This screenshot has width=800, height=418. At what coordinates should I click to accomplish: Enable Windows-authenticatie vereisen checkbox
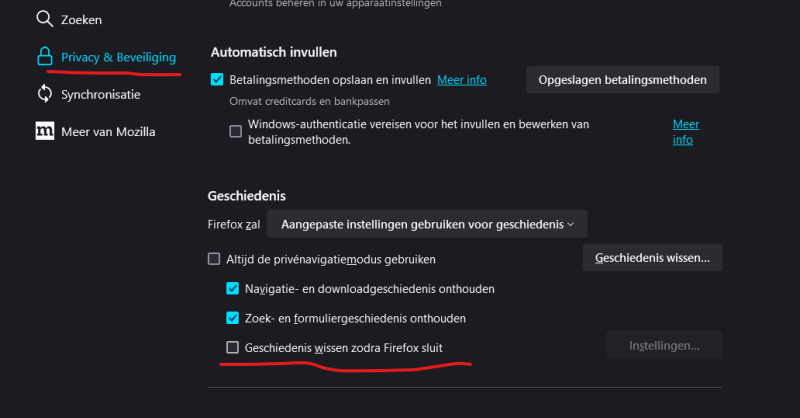point(235,131)
